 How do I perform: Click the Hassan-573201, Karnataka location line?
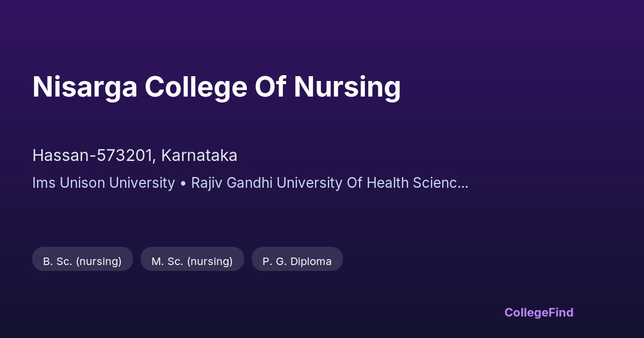[135, 156]
